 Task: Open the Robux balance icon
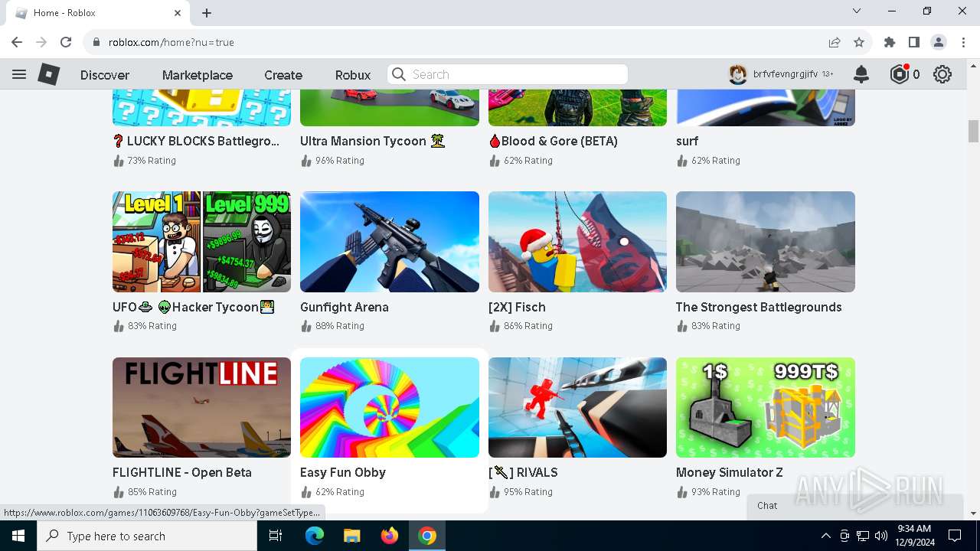click(x=899, y=74)
